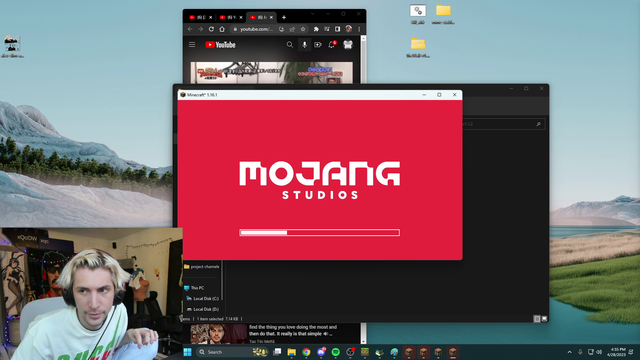Show hidden system tray icons
The width and height of the screenshot is (640, 360).
point(569,352)
